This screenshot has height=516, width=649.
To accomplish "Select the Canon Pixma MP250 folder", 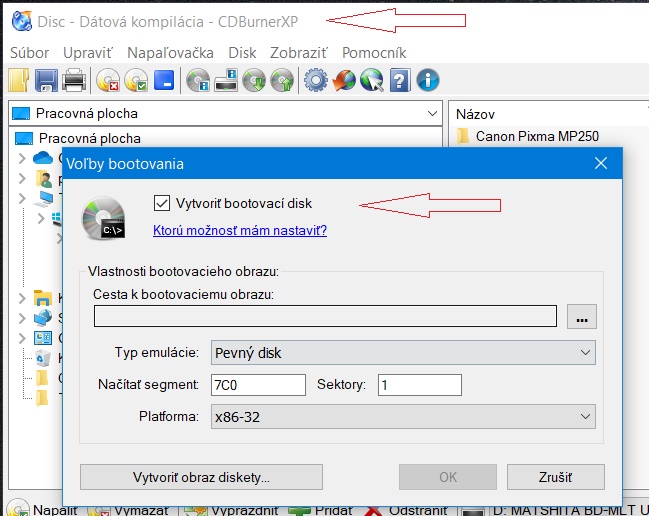I will (528, 136).
